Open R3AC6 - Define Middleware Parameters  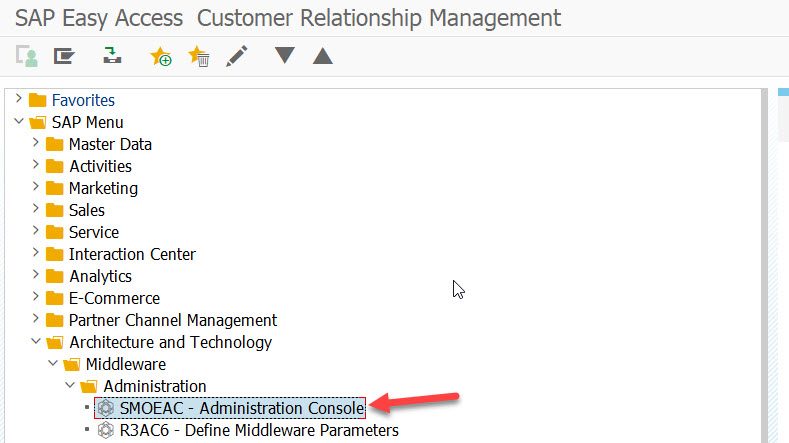[258, 430]
